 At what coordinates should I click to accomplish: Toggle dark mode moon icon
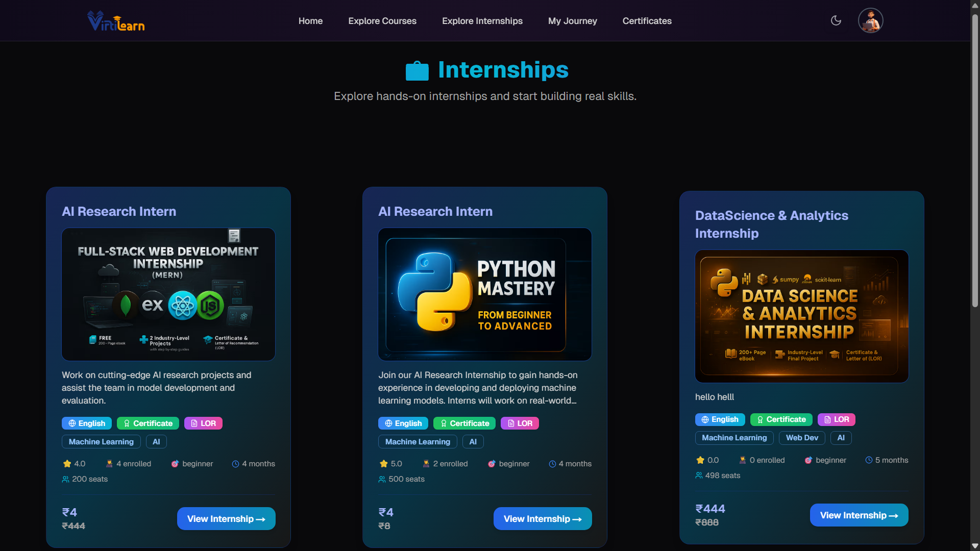(x=836, y=20)
